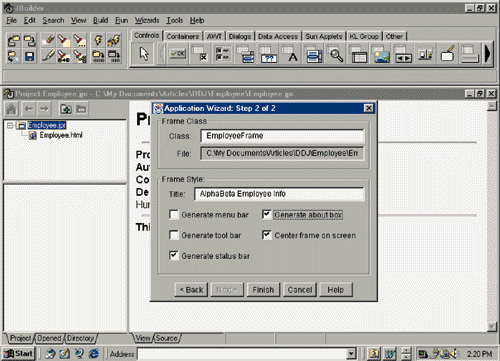Screen dimensions: 500x361
Task: Click the home icon in project browser
Action: click(11, 109)
